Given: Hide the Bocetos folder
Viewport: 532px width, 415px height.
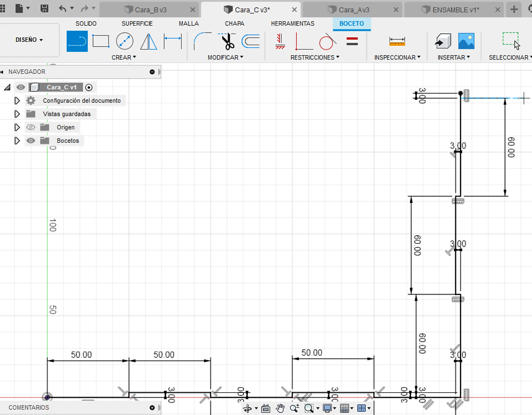Looking at the screenshot, I should [31, 141].
